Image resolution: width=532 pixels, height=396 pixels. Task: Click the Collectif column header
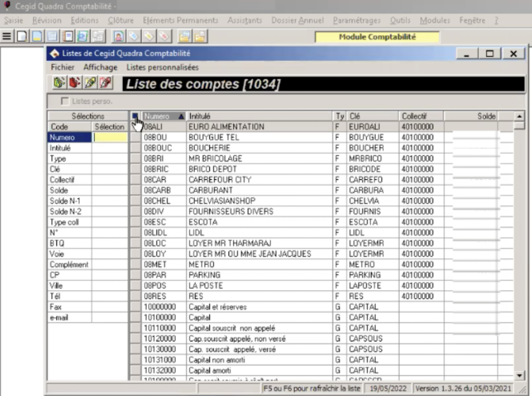(421, 116)
